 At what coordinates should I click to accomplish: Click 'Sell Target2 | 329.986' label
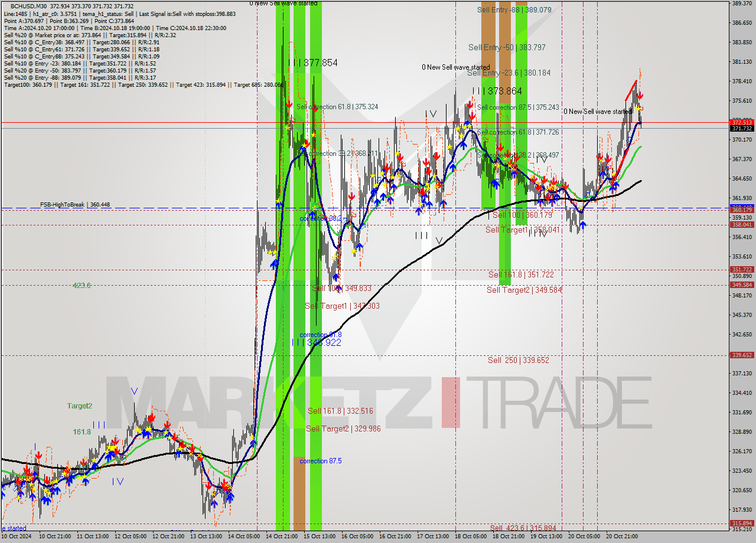(x=344, y=429)
